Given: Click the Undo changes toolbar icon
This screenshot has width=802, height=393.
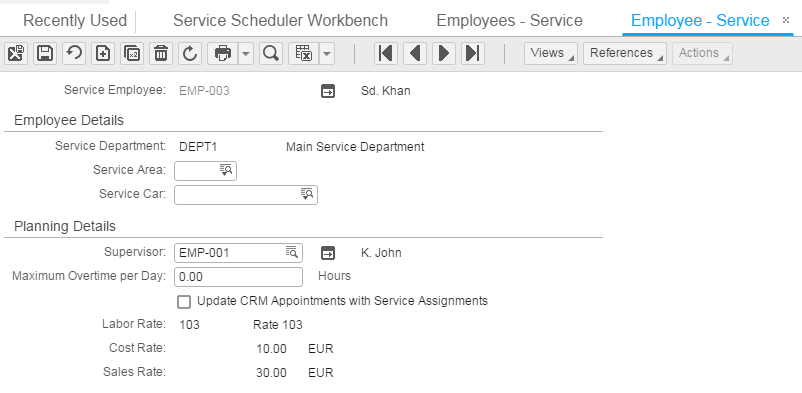Looking at the screenshot, I should 74,53.
